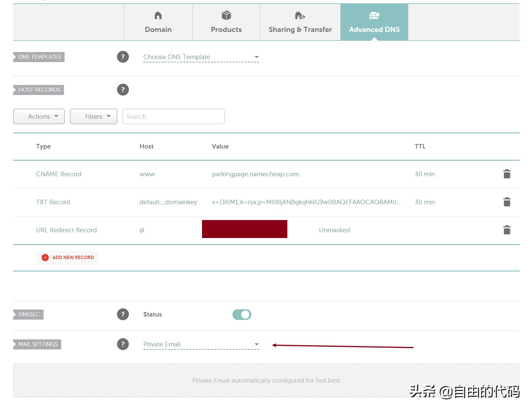Viewport: 532px width, 410px height.
Task: Switch to the Products tab
Action: 226,22
